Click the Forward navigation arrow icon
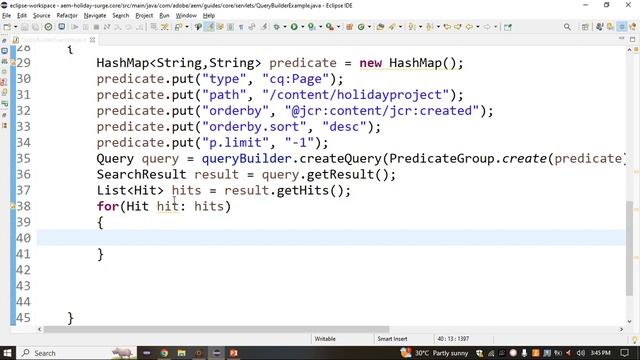Viewport: 640px width, 360px height. point(487,27)
